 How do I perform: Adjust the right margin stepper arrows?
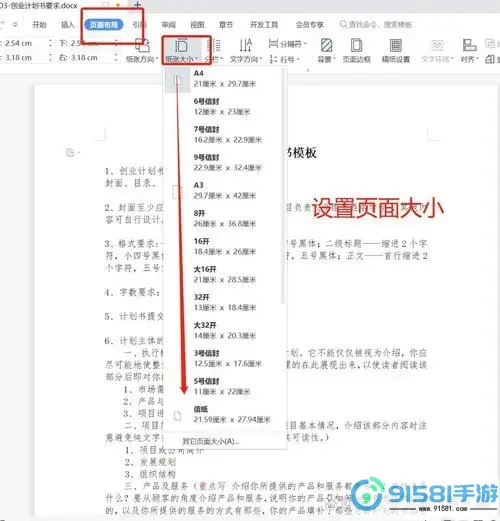coord(116,58)
